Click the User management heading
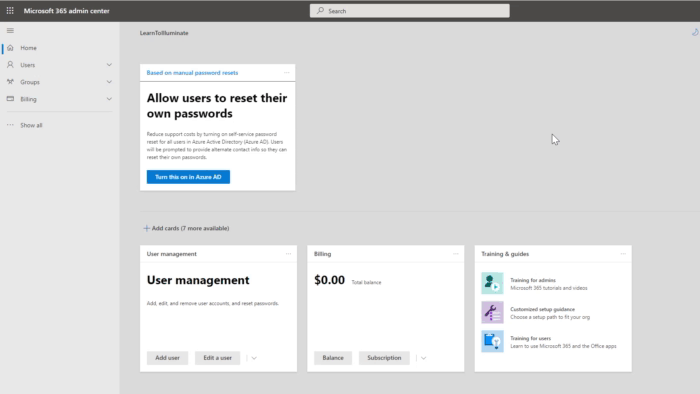This screenshot has width=700, height=394. (x=198, y=280)
